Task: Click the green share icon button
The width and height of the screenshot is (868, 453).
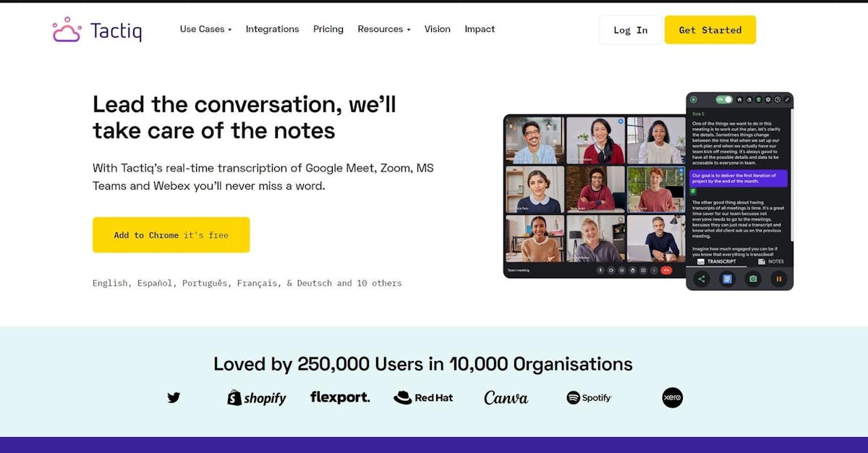Action: click(x=701, y=279)
